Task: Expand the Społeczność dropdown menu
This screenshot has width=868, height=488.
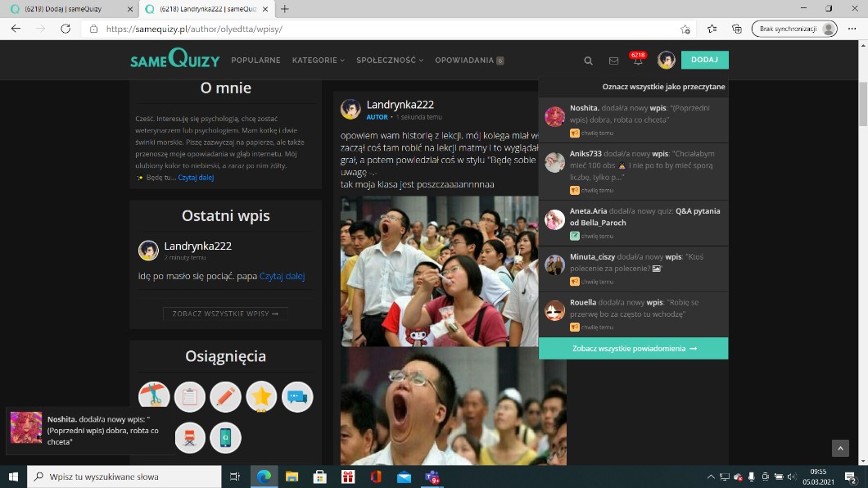Action: coord(390,61)
